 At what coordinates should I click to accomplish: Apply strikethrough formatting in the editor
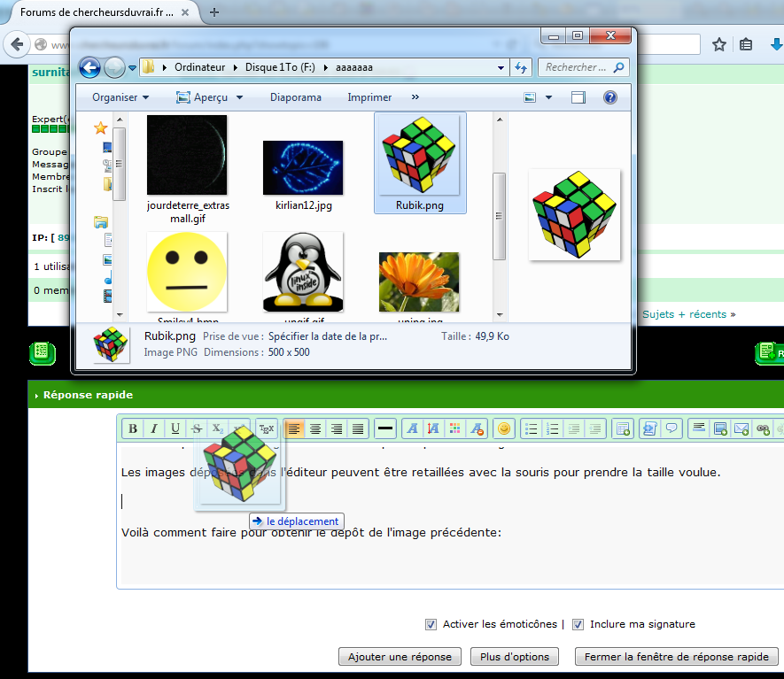coord(197,428)
